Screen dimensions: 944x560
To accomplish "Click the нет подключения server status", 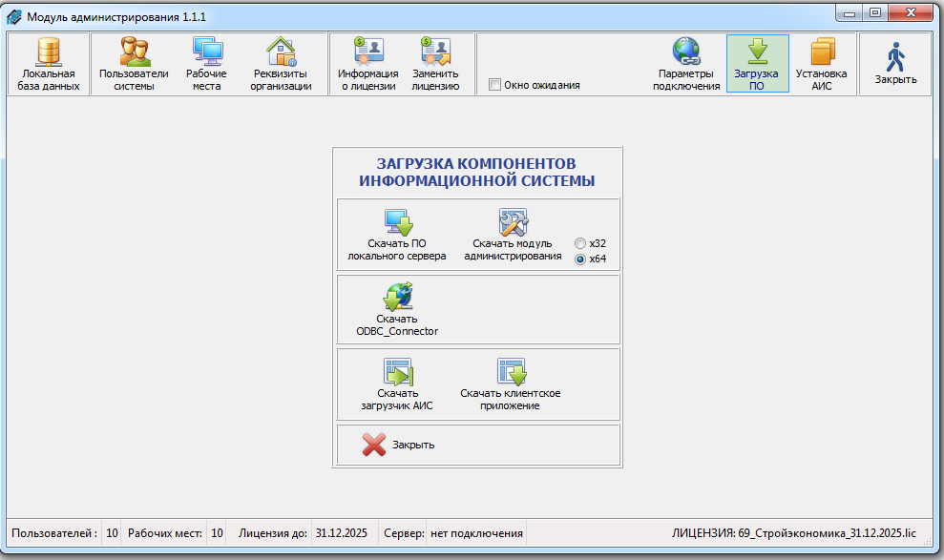I will (x=477, y=533).
